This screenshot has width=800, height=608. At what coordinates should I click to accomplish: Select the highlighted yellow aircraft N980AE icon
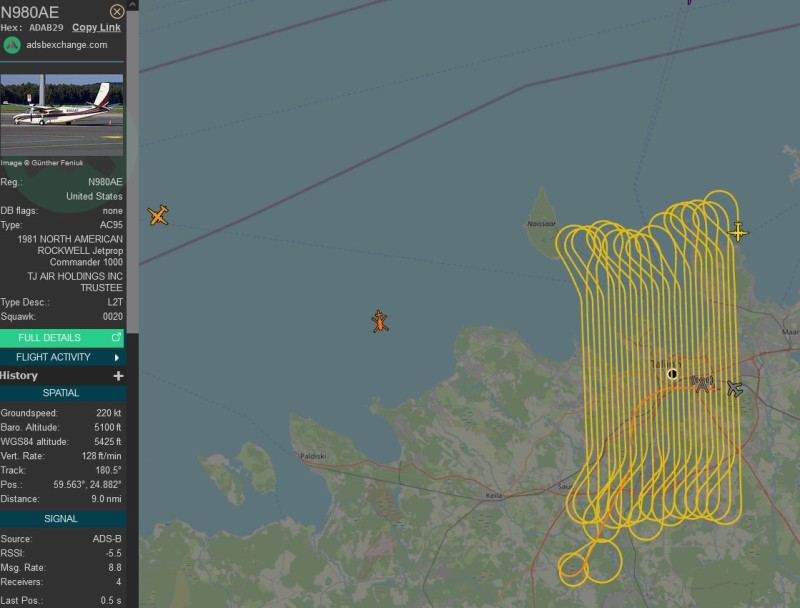(738, 232)
